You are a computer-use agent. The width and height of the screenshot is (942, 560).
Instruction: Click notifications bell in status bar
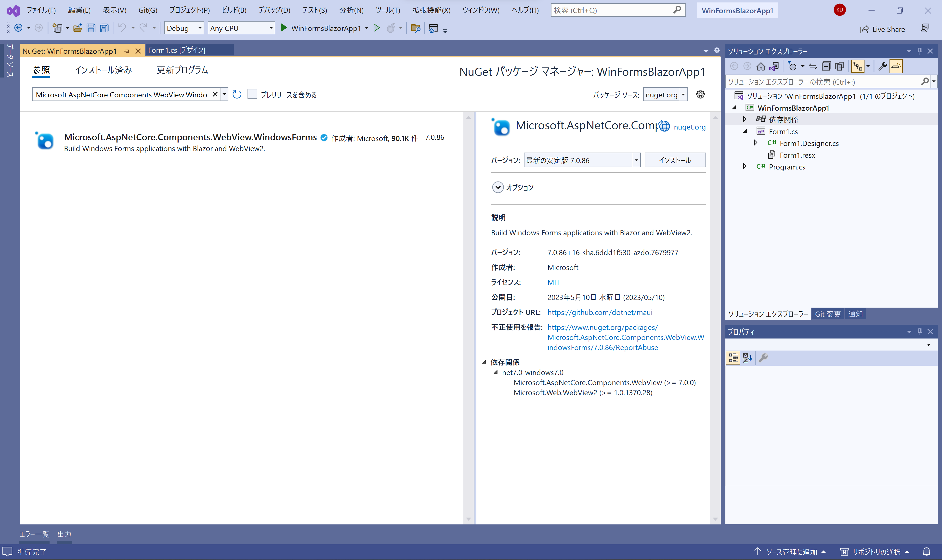pyautogui.click(x=927, y=552)
